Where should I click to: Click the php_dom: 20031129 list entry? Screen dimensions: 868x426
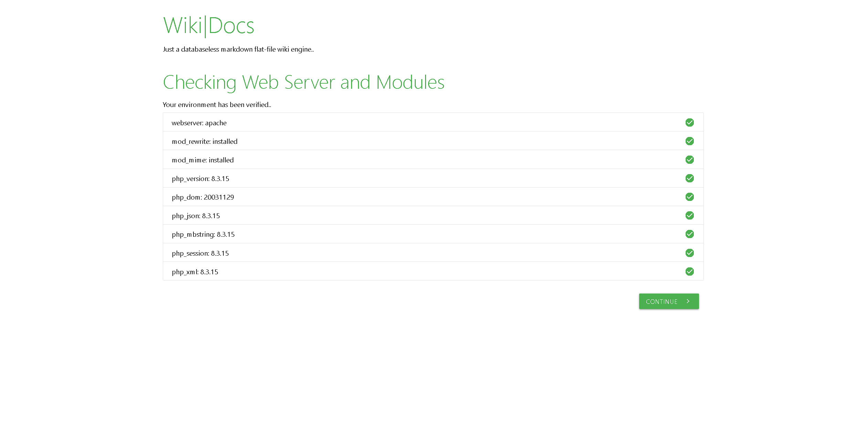coord(203,197)
